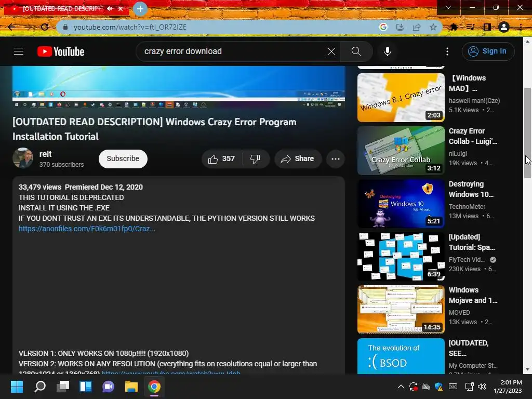Open the Destroying Windows 10 video thumbnail

[x=401, y=203]
